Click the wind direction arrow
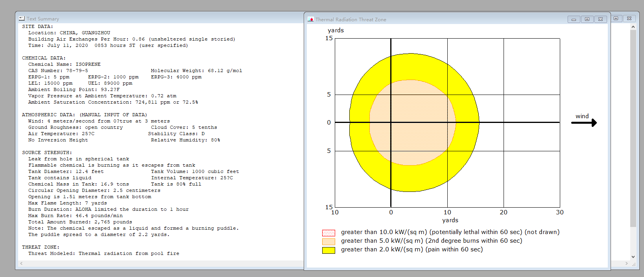The image size is (644, 277). coord(584,123)
